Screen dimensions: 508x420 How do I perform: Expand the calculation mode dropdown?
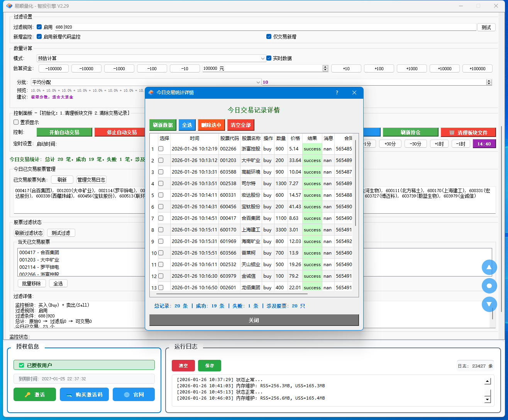click(262, 58)
